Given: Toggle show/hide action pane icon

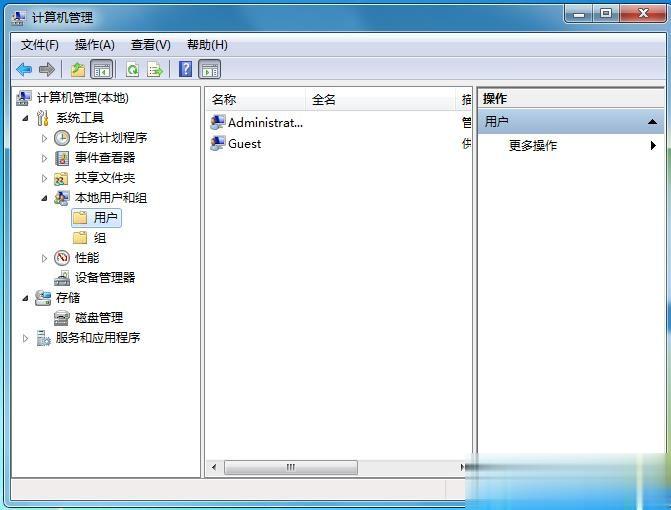Looking at the screenshot, I should coord(210,69).
